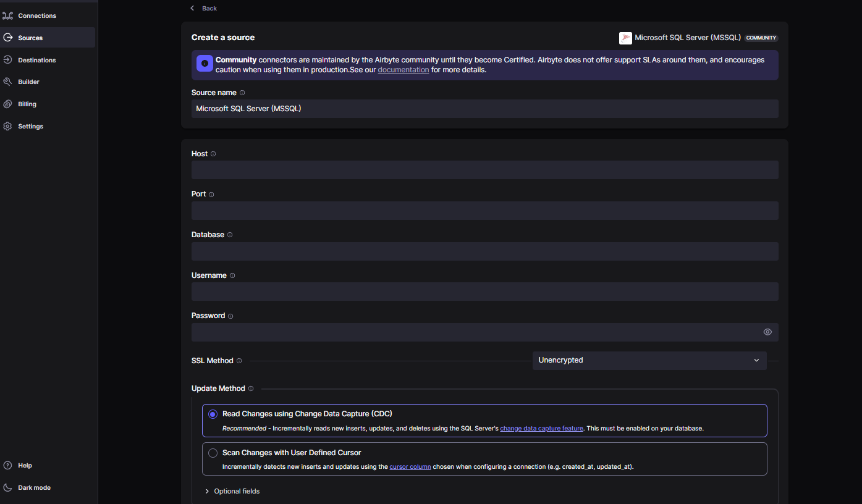This screenshot has height=504, width=862.
Task: Click the Port input field
Action: pos(485,211)
